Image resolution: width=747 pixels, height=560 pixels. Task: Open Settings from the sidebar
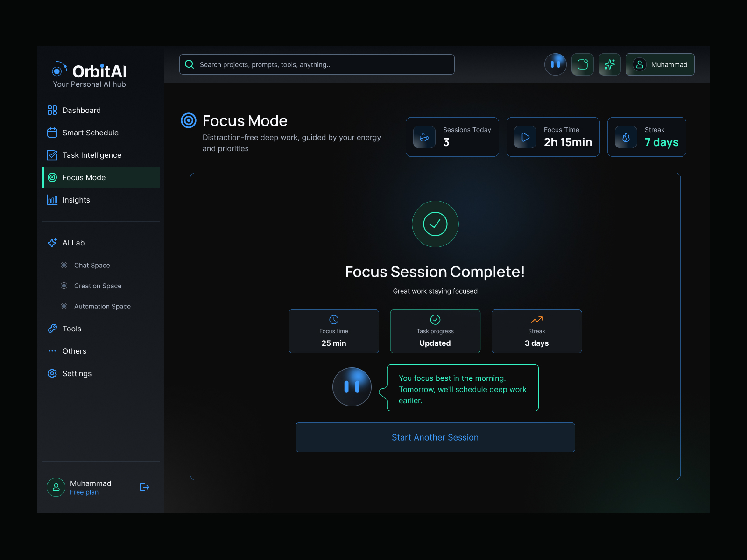click(77, 373)
